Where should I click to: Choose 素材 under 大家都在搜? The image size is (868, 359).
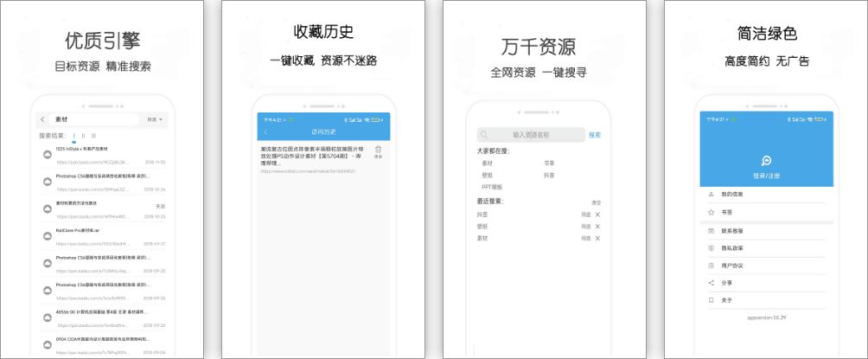pyautogui.click(x=487, y=163)
